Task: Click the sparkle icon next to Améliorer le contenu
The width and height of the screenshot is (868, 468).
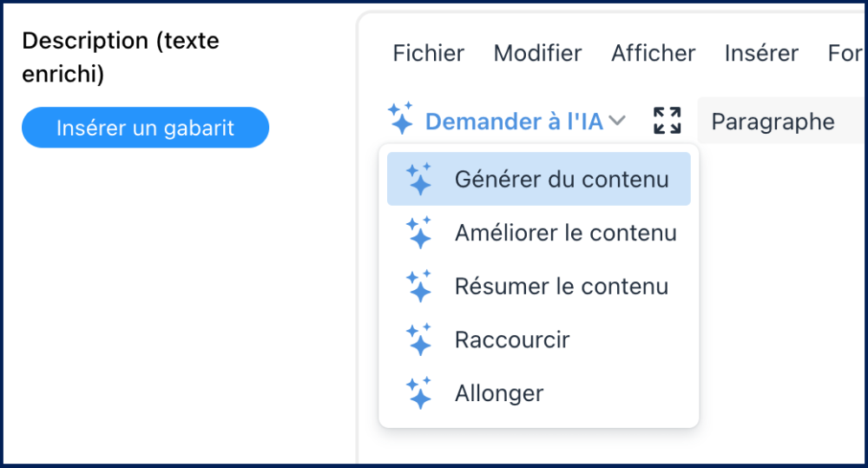Action: click(x=418, y=233)
